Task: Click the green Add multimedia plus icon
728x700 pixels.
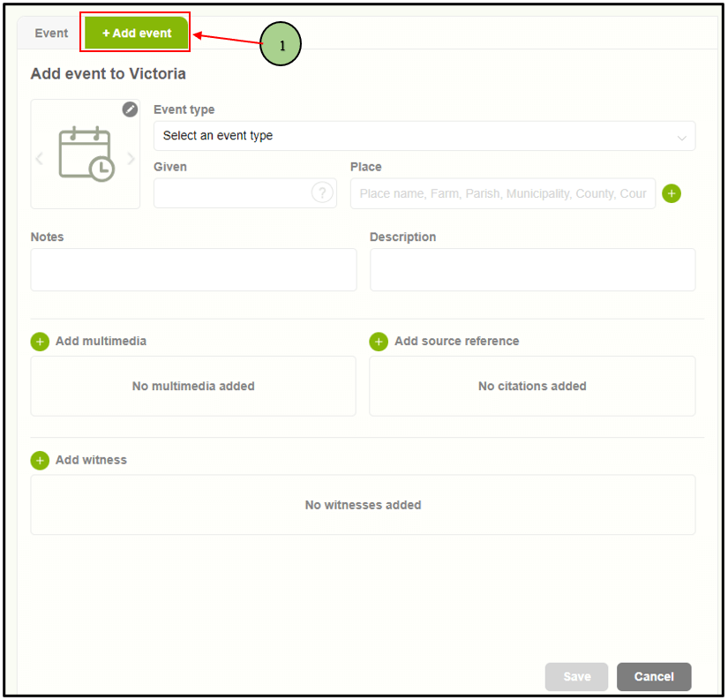Action: tap(40, 342)
